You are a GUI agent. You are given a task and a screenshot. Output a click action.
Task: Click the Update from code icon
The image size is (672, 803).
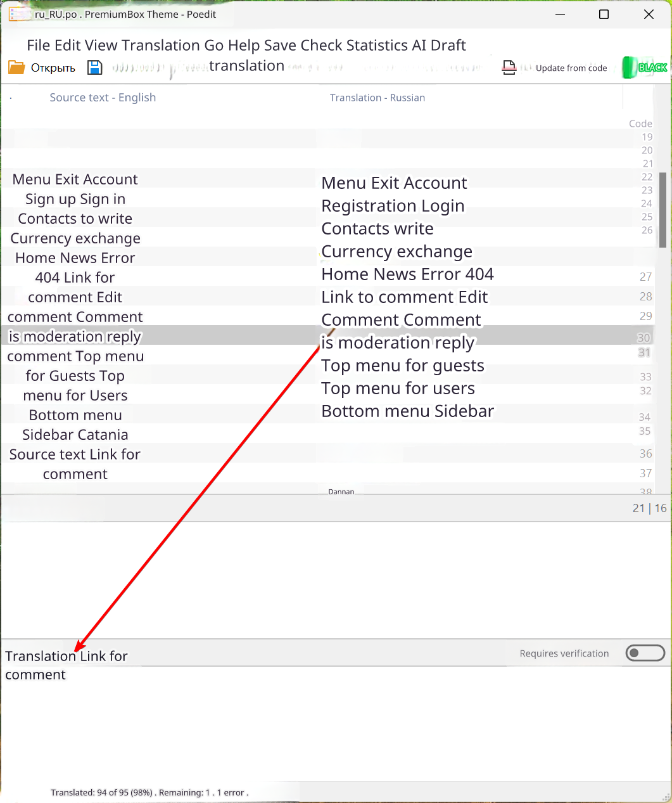(509, 67)
